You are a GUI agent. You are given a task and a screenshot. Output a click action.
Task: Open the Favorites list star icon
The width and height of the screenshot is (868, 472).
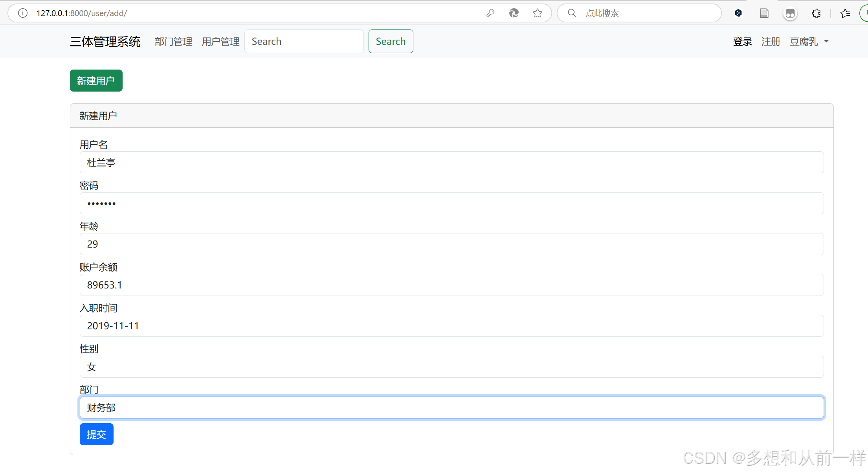(x=845, y=13)
